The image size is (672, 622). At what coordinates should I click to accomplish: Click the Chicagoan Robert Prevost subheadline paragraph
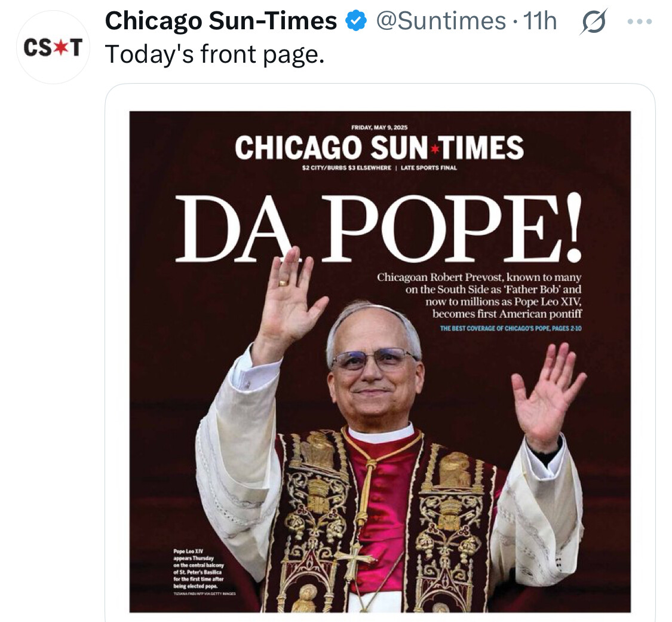(x=479, y=296)
